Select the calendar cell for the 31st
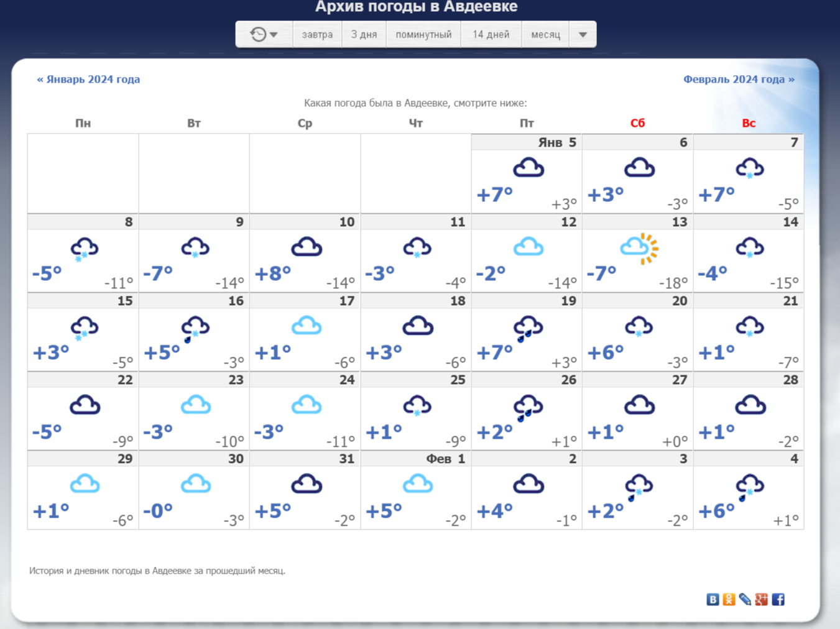This screenshot has width=840, height=629. pyautogui.click(x=305, y=491)
